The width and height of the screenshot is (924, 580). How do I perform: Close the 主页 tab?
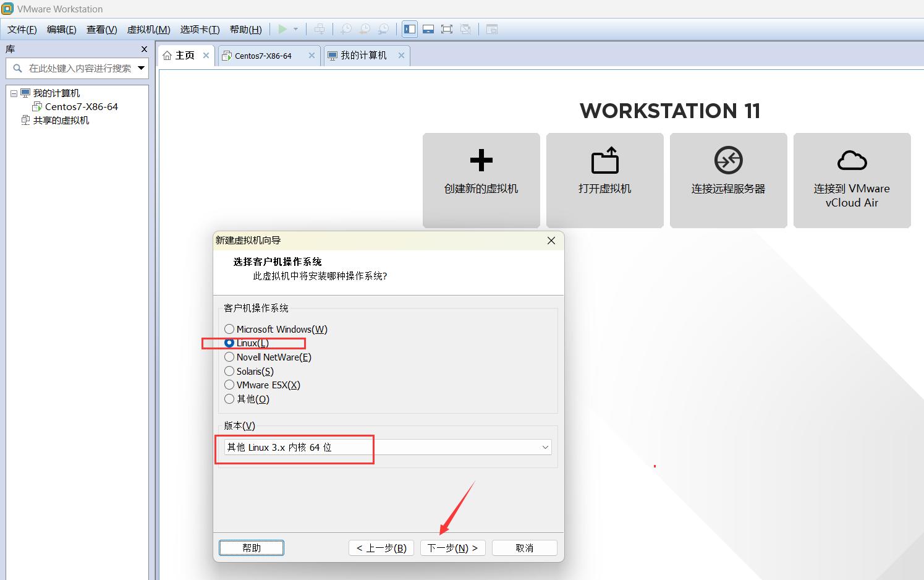click(x=206, y=55)
